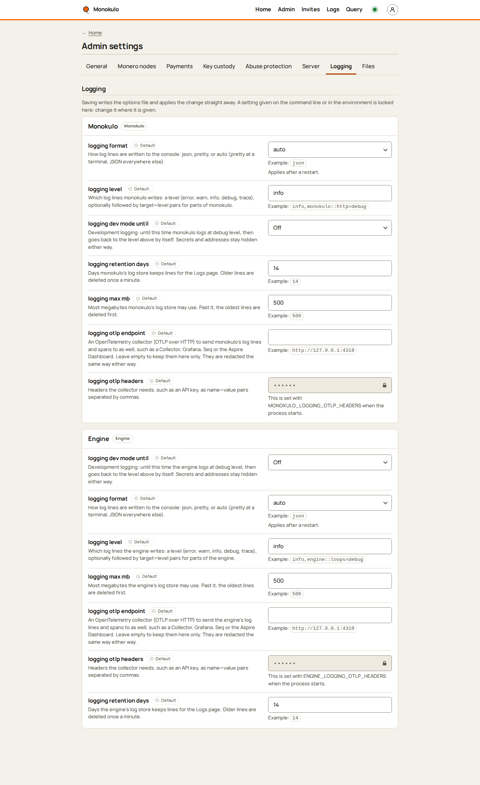Click Default badge beside Monokulo otlp endpoint
The image size is (480, 785).
pos(163,333)
